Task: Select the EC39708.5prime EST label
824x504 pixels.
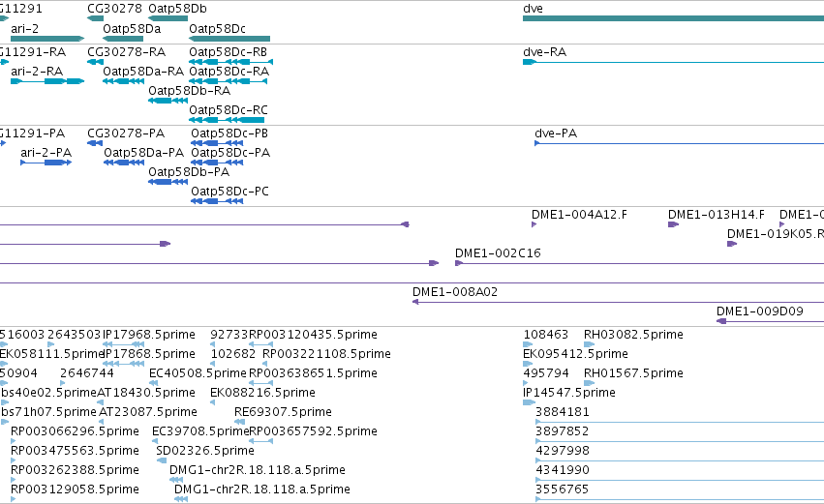Action: [200, 431]
